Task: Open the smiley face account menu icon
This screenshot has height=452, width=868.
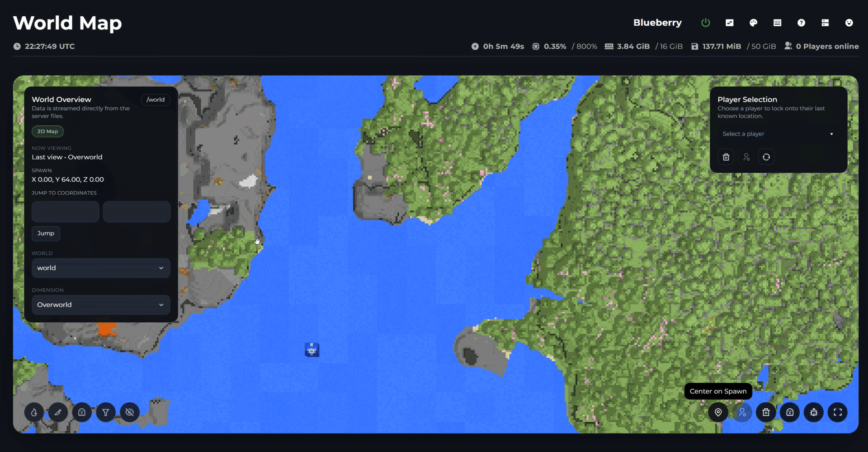Action: (849, 23)
